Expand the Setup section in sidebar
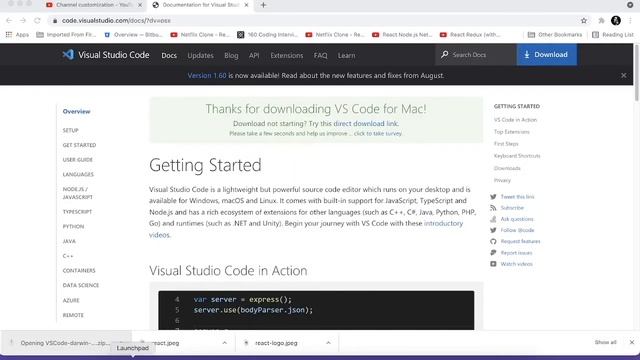Screen dimensions: 640x360 pos(71,130)
